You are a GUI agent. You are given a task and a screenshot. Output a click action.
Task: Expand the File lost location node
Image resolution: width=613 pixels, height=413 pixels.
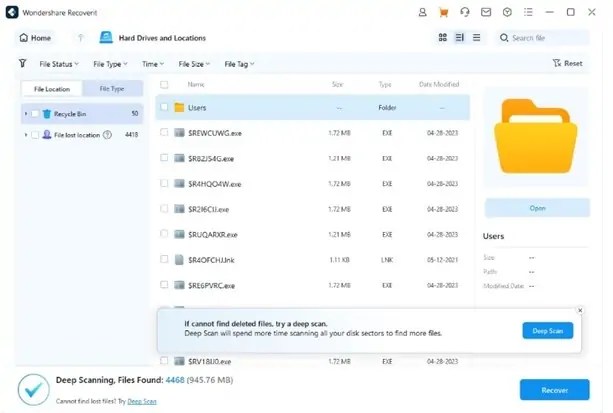tap(26, 135)
